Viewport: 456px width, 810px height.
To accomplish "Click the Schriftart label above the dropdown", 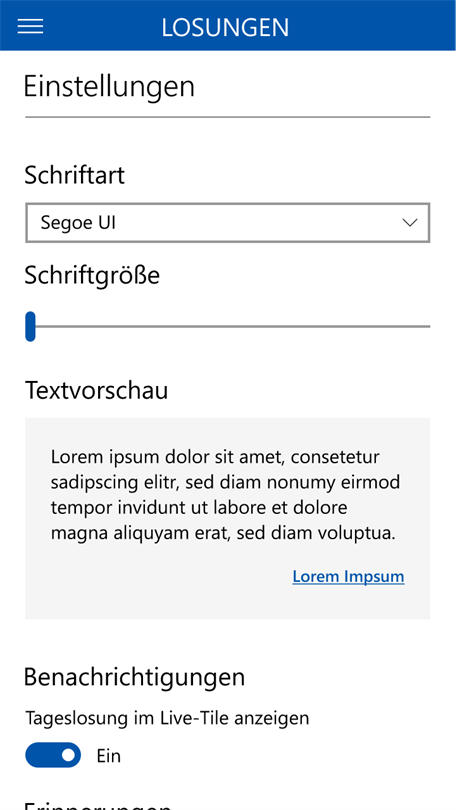I will tap(74, 176).
